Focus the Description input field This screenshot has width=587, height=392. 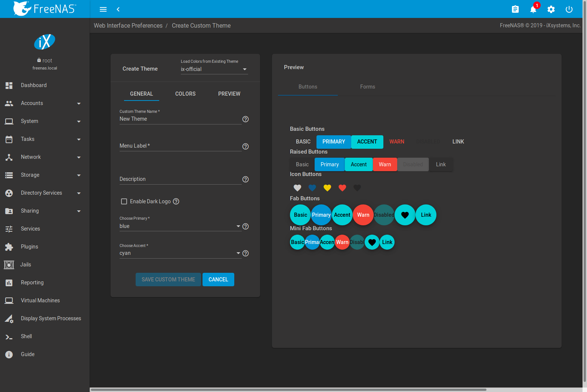tap(180, 179)
